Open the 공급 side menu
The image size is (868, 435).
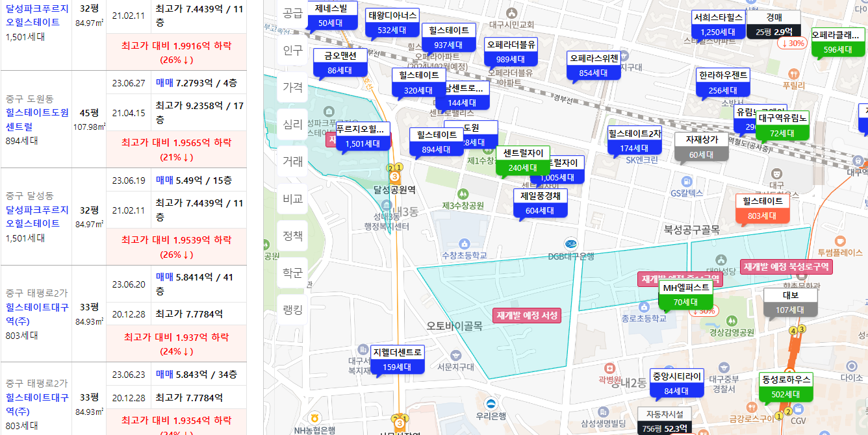[x=292, y=13]
